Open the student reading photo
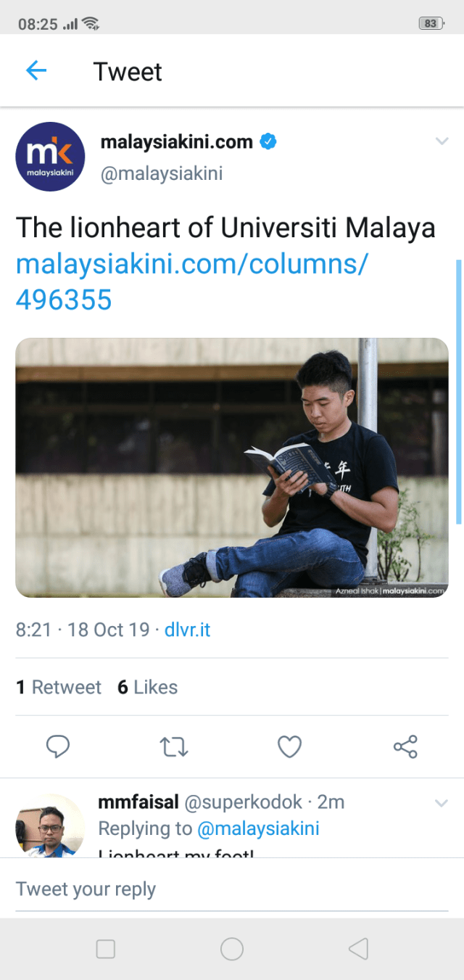This screenshot has height=980, width=464. pyautogui.click(x=232, y=468)
